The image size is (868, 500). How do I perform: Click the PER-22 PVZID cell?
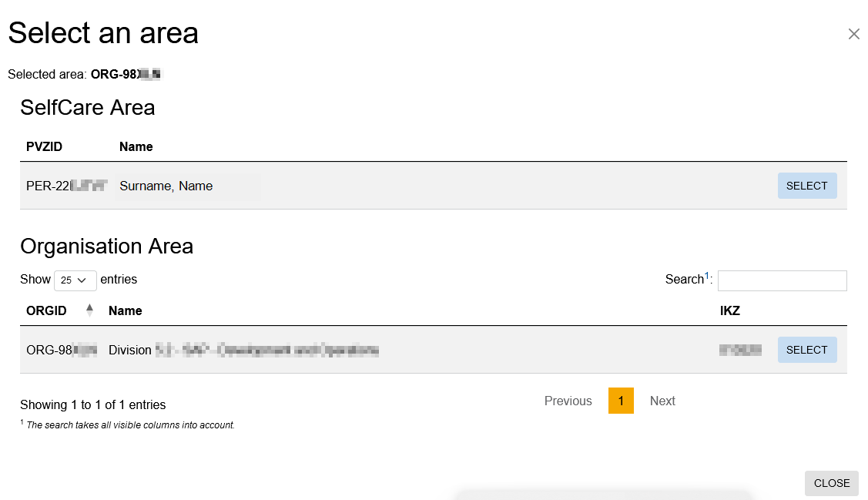[65, 186]
